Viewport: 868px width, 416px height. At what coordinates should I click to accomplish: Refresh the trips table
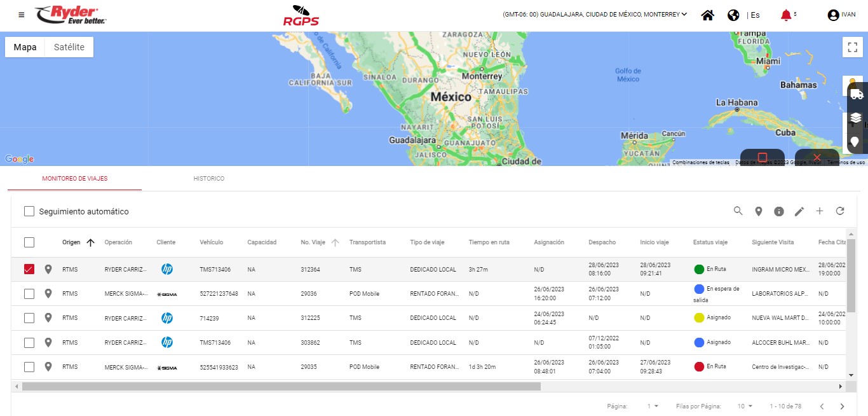[x=839, y=211]
